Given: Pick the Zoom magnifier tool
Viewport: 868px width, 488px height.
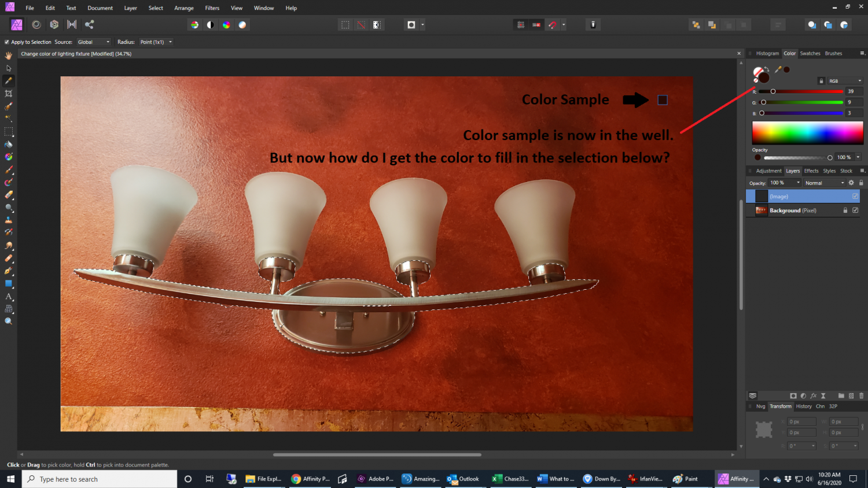Looking at the screenshot, I should (9, 321).
